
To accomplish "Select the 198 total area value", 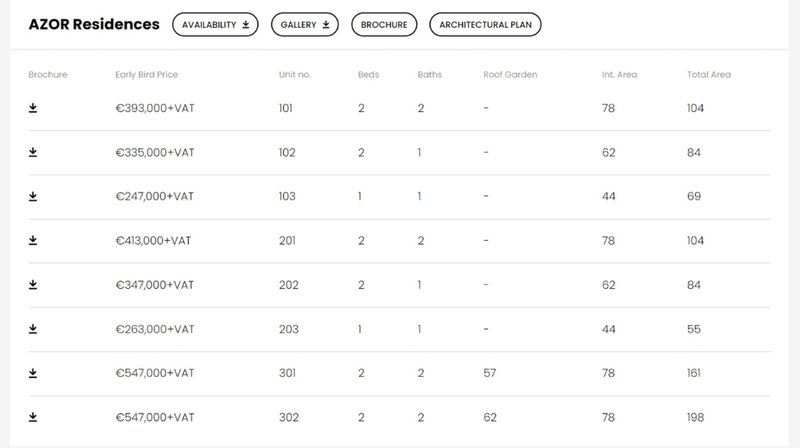I will point(695,417).
